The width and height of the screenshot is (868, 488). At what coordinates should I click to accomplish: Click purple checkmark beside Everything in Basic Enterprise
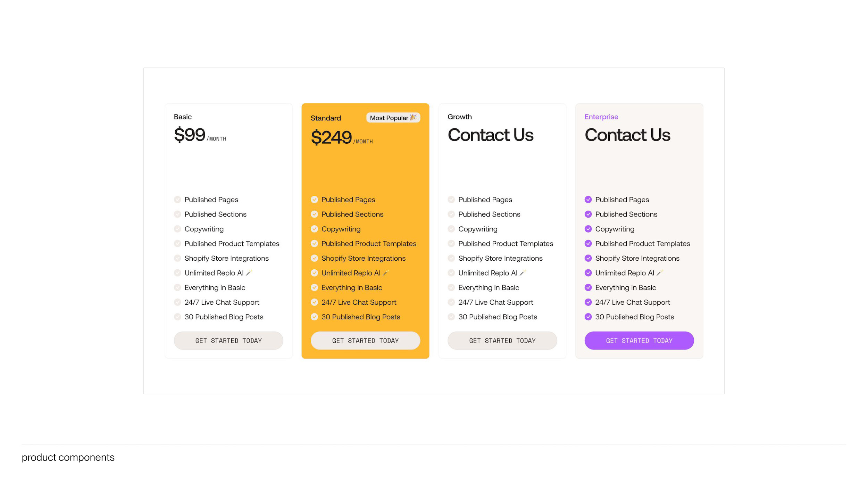[588, 287]
